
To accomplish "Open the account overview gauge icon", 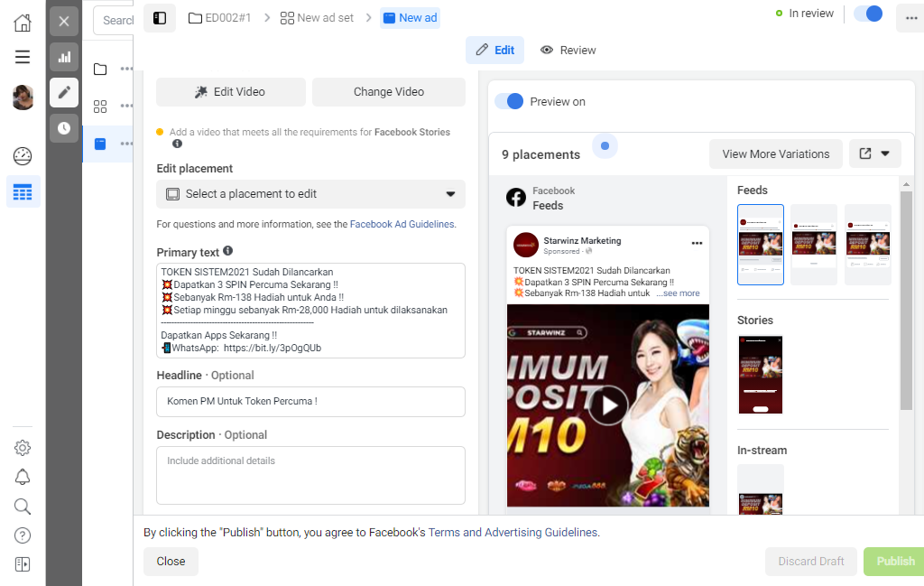I will point(23,156).
